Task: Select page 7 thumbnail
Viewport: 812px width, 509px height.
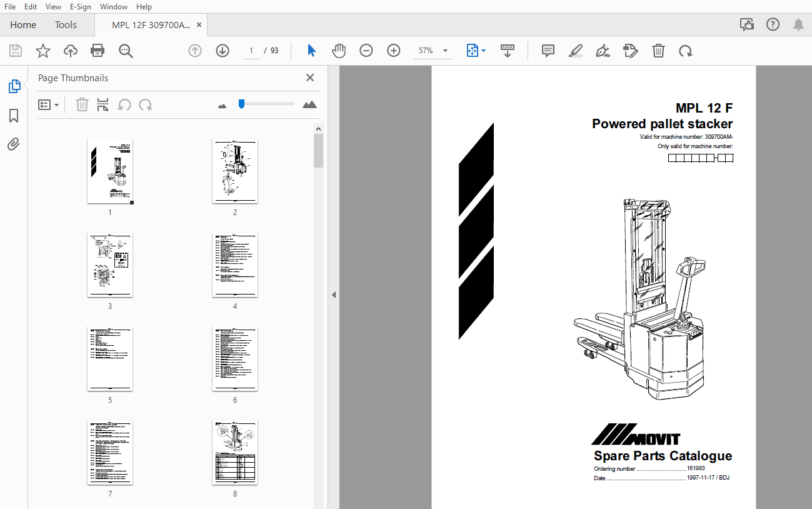Action: (110, 453)
